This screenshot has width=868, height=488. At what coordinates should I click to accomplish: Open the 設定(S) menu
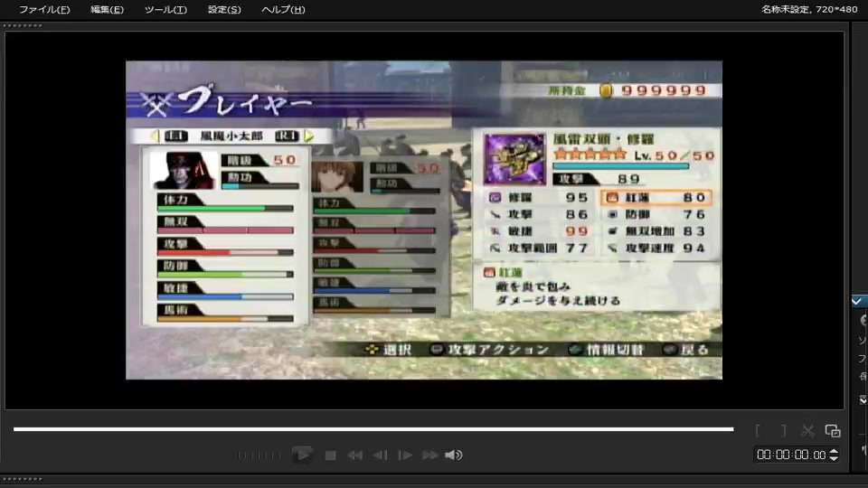coord(224,9)
